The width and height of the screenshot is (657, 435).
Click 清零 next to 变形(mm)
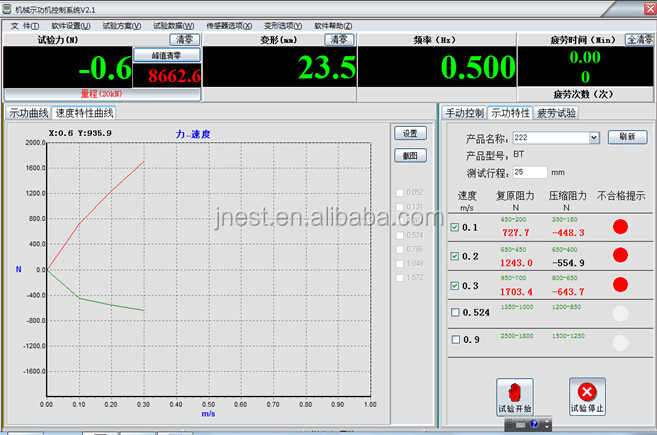click(339, 40)
